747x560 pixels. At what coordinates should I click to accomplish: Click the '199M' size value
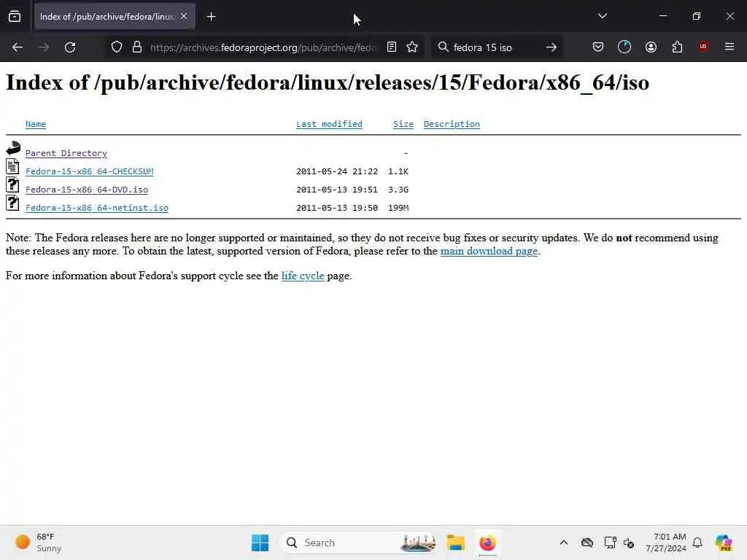coord(398,208)
